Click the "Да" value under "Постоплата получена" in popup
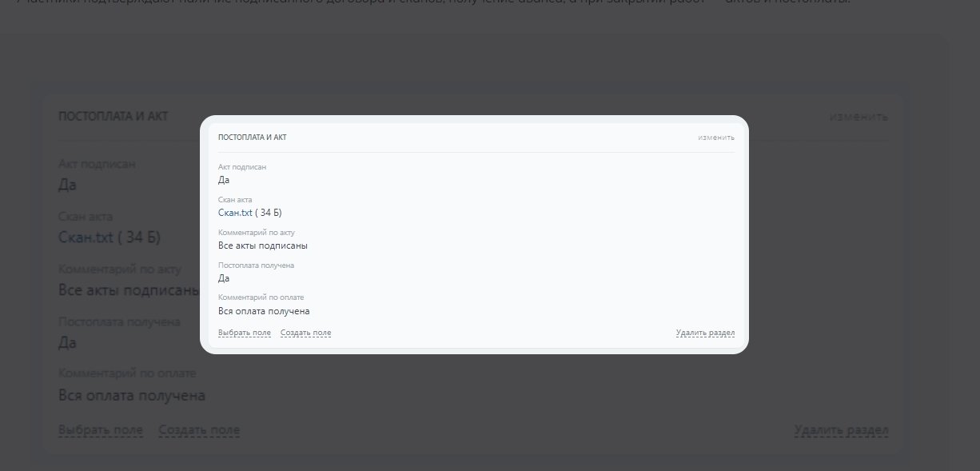The height and width of the screenshot is (471, 980). (224, 278)
